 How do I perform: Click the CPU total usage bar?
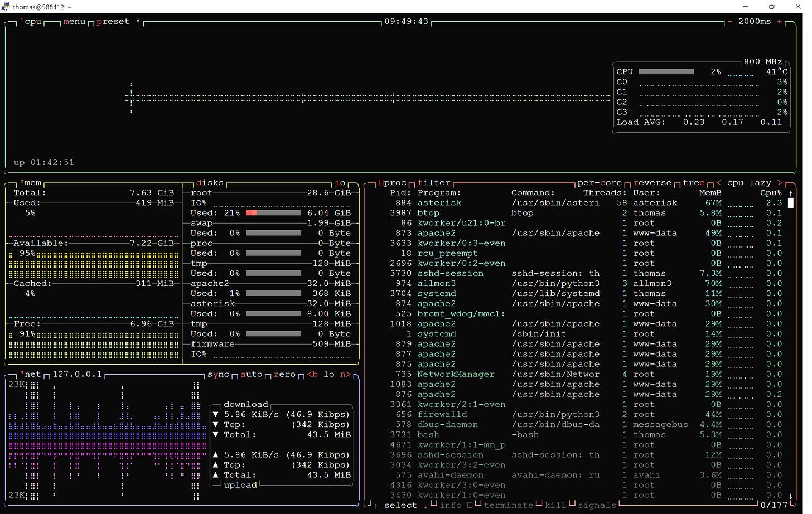coord(666,72)
